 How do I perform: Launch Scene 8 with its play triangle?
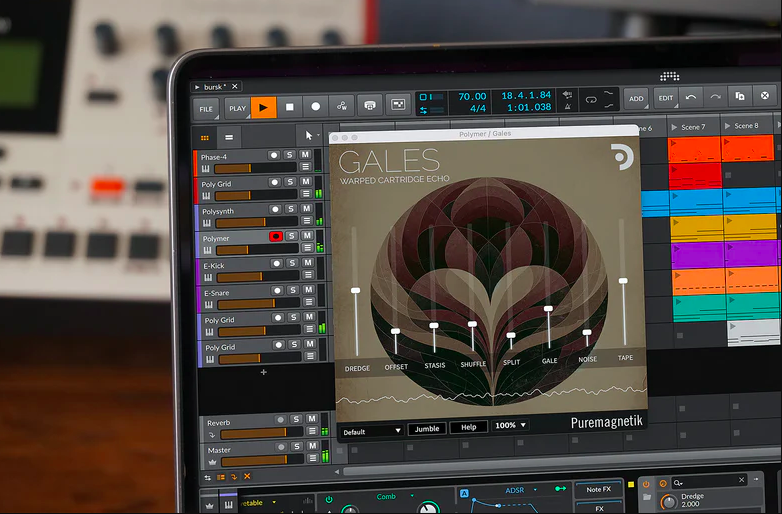tap(728, 126)
